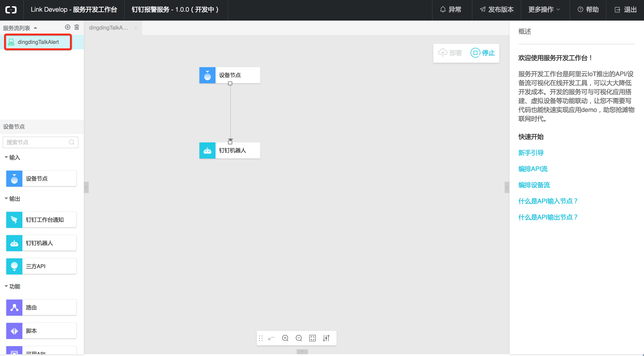Pick 设备节点 from the node palette

pyautogui.click(x=41, y=179)
